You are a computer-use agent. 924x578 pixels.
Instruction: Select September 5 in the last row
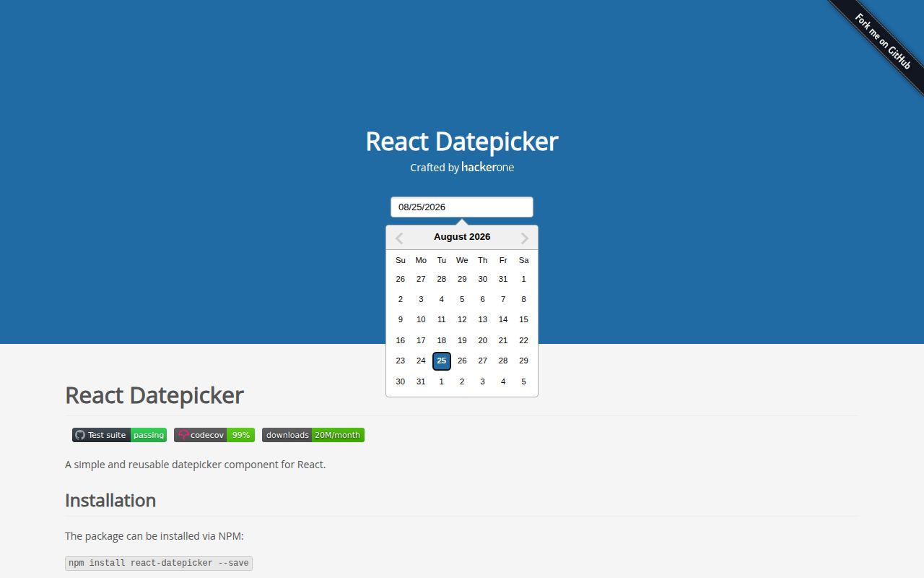(524, 381)
